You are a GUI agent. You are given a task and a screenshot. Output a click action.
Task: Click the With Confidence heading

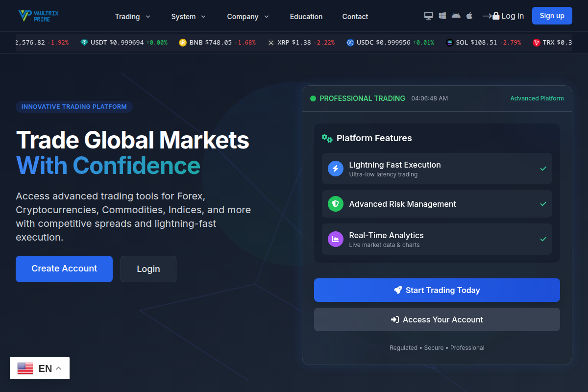point(108,166)
